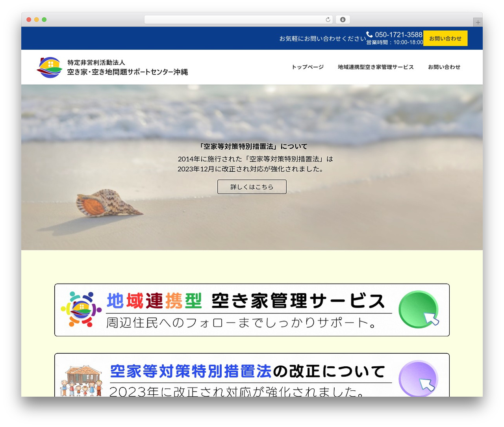Open the お問い合わせ item in the navigation menu
Viewport: 504px width, 427px height.
tap(444, 67)
